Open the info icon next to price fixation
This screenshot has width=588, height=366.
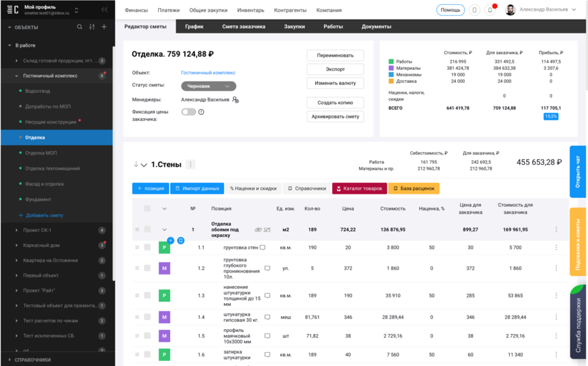(x=201, y=112)
